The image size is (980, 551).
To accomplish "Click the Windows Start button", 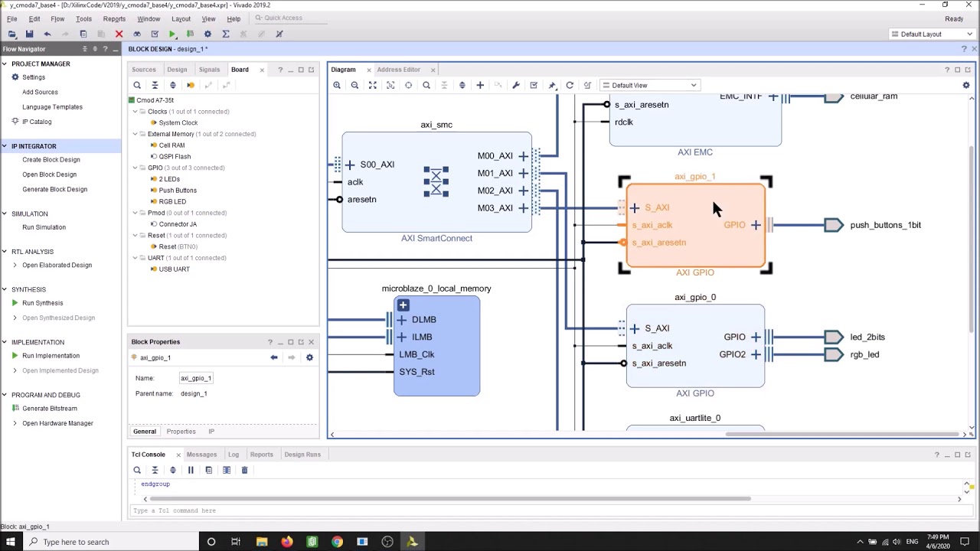I will click(11, 542).
